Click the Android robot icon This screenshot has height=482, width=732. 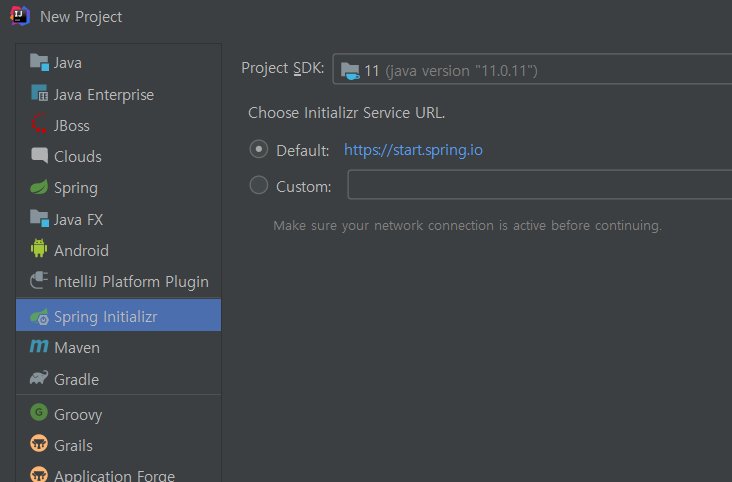pos(39,248)
